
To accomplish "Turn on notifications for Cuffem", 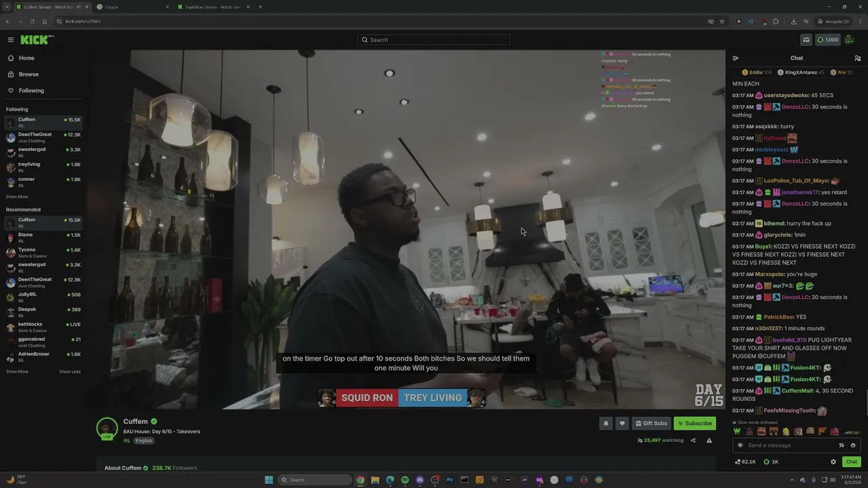I will coord(606,424).
